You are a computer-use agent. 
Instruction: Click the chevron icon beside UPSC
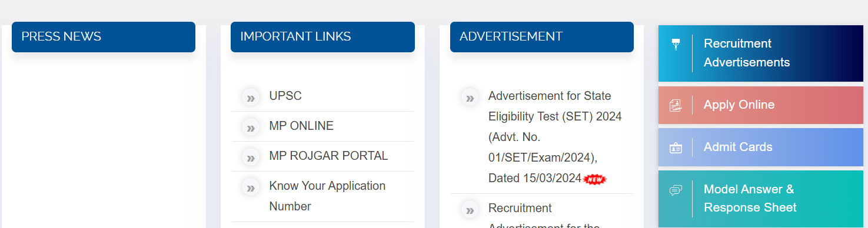251,97
